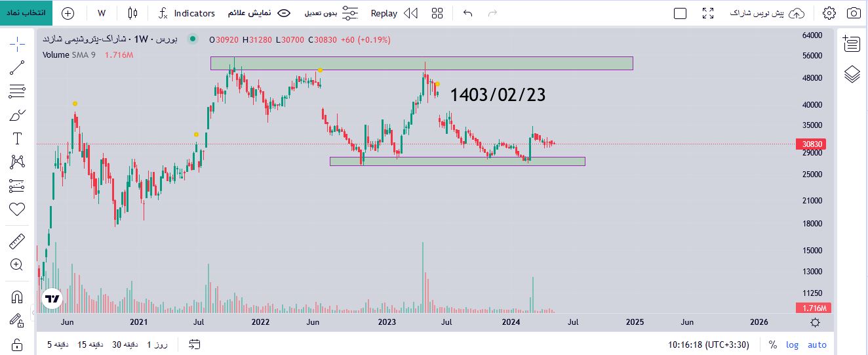
Task: Open the W interval dropdown
Action: coord(102,13)
